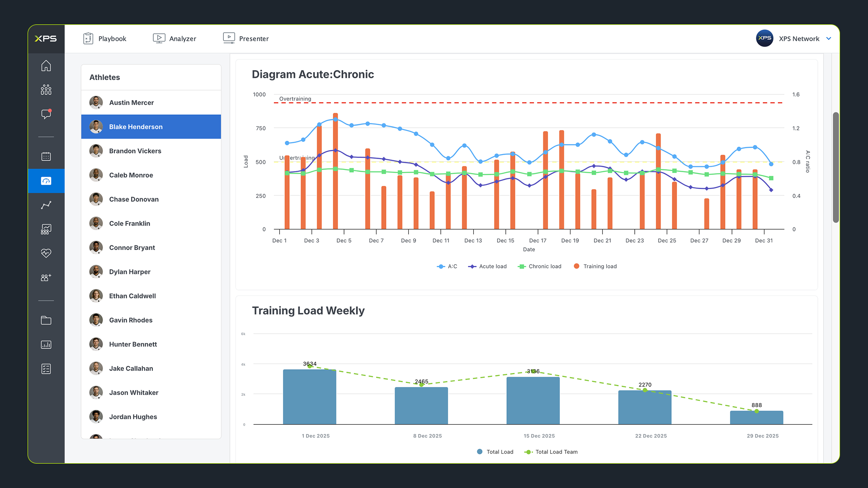The height and width of the screenshot is (488, 868).
Task: Open the calendar sidebar icon
Action: coord(46,156)
